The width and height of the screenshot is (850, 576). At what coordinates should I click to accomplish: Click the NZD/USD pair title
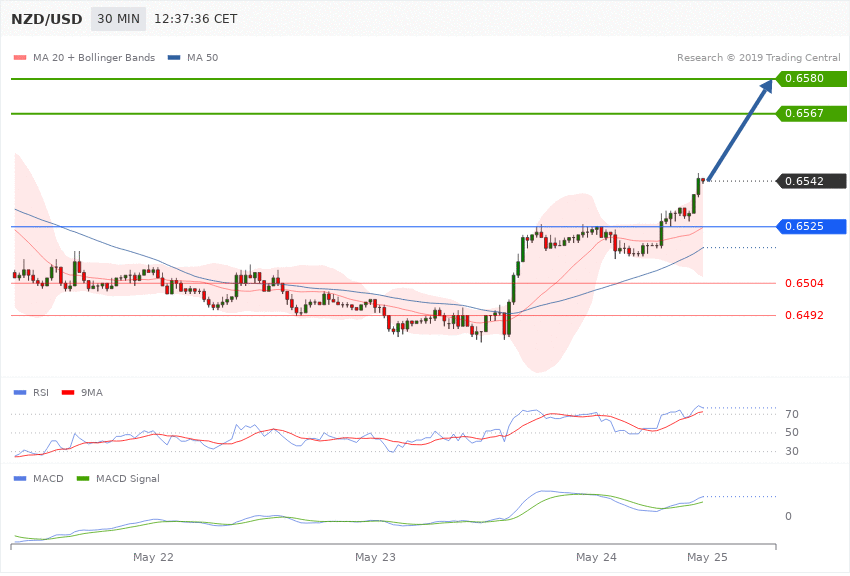[x=47, y=19]
